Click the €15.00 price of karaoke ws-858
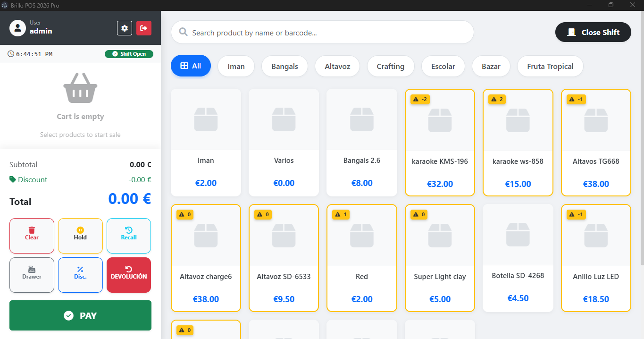644x339 pixels. (518, 184)
